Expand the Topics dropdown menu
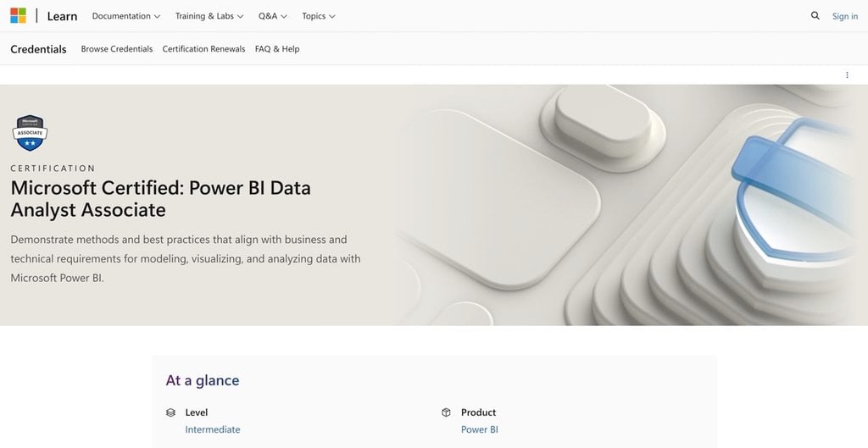 click(x=319, y=16)
